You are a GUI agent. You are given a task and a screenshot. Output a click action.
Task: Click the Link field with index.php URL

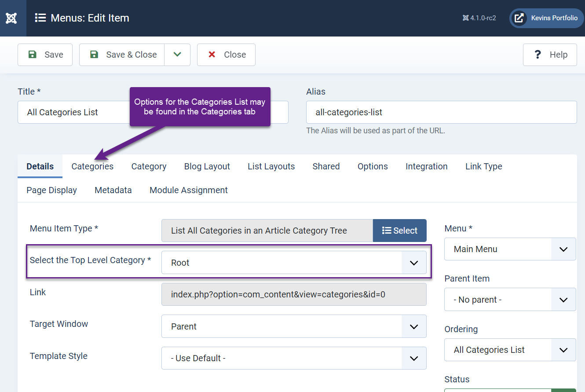pos(294,294)
